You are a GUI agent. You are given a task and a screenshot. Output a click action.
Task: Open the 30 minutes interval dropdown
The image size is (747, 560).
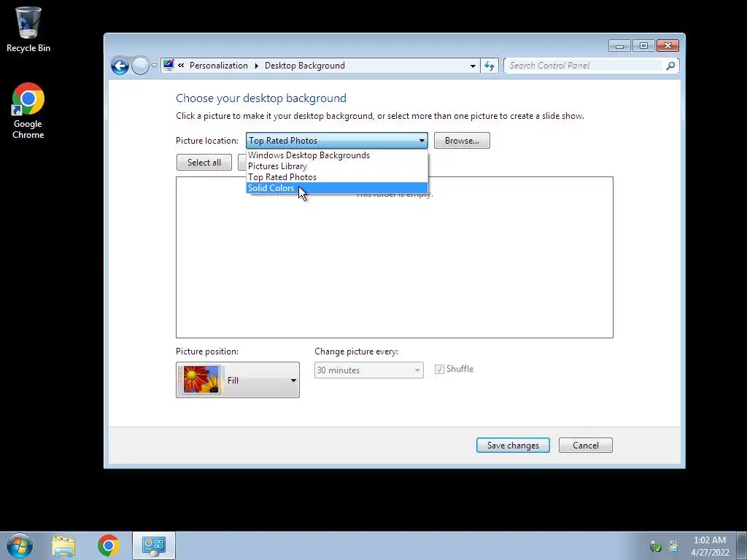pos(368,370)
